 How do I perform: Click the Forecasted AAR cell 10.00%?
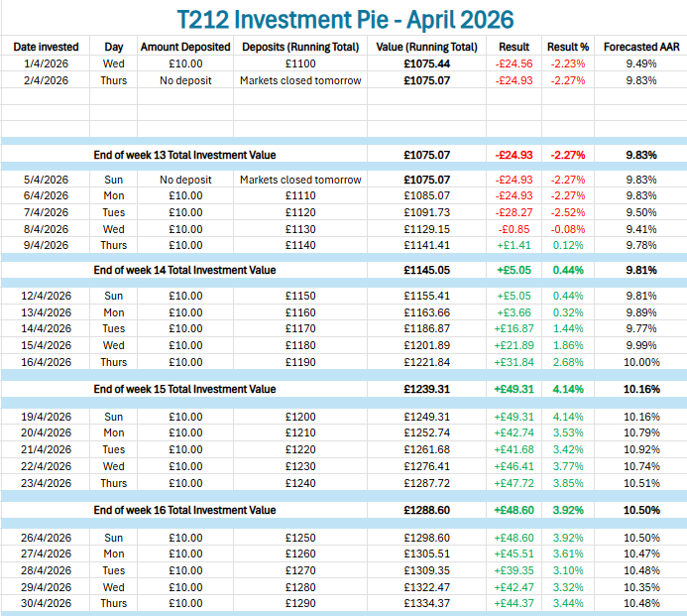point(641,362)
